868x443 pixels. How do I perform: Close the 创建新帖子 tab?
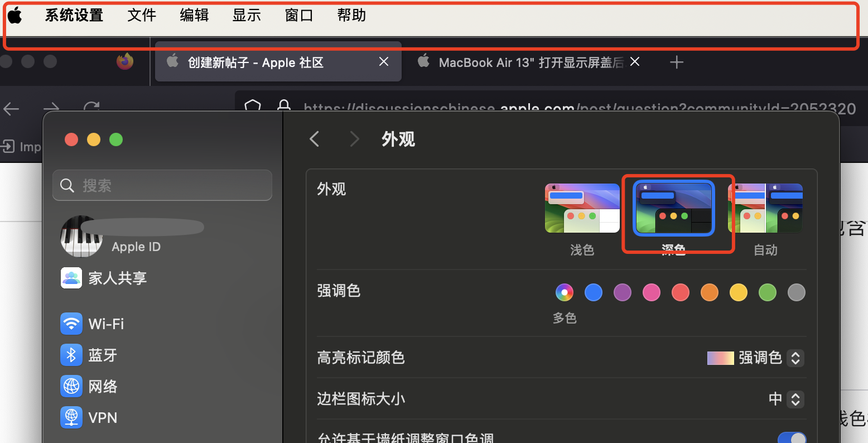(384, 62)
